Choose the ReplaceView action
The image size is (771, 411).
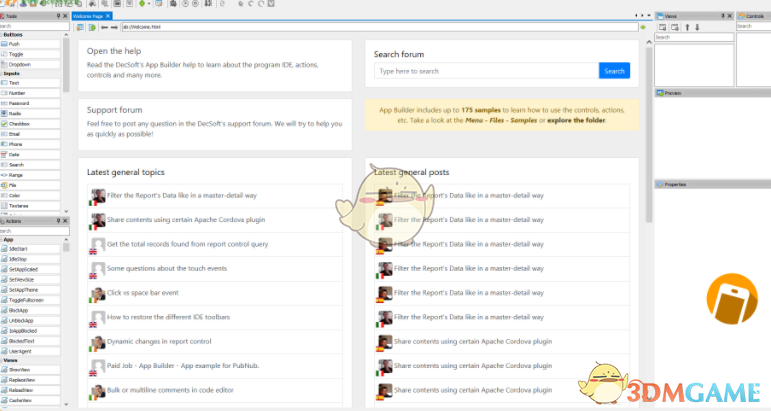30,380
